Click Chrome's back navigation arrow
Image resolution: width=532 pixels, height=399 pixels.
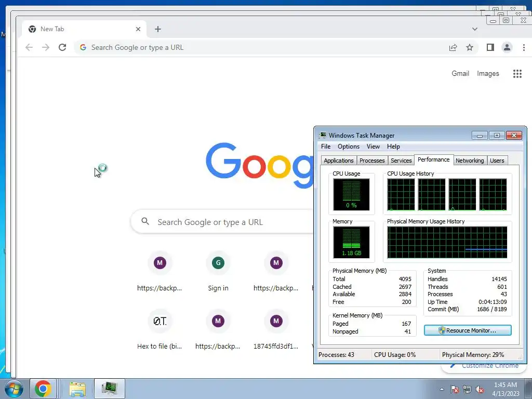(29, 47)
